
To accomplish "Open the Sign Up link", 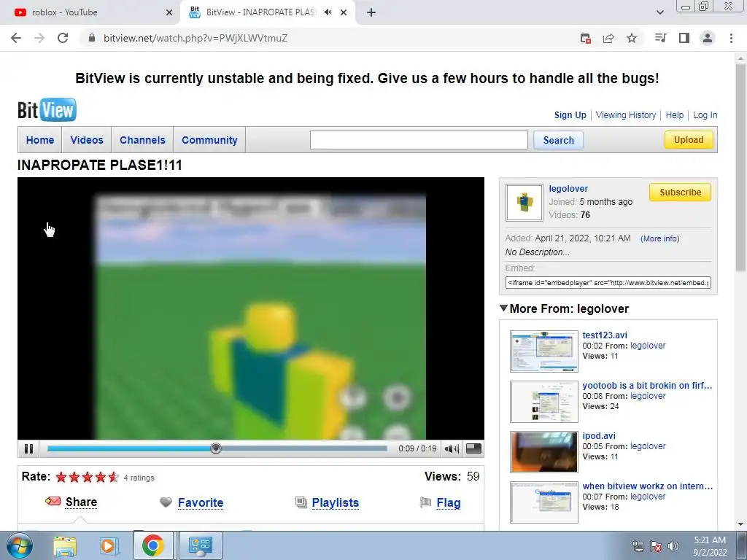I will 570,114.
